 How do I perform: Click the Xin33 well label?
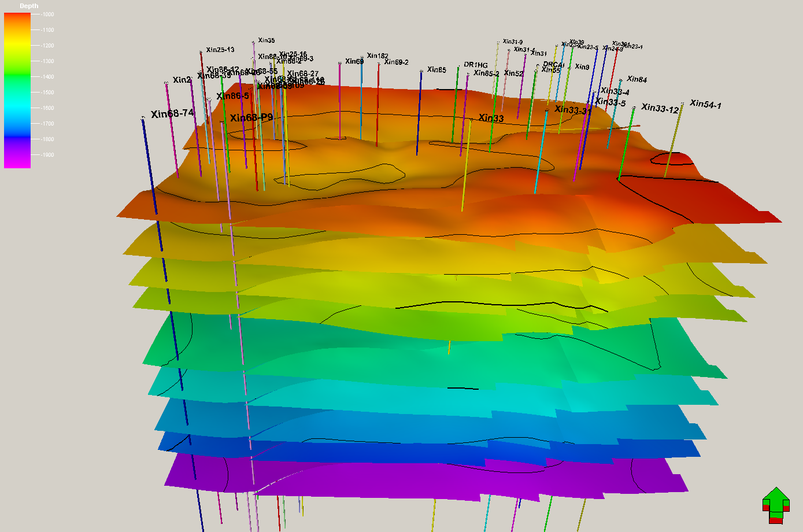coord(491,118)
